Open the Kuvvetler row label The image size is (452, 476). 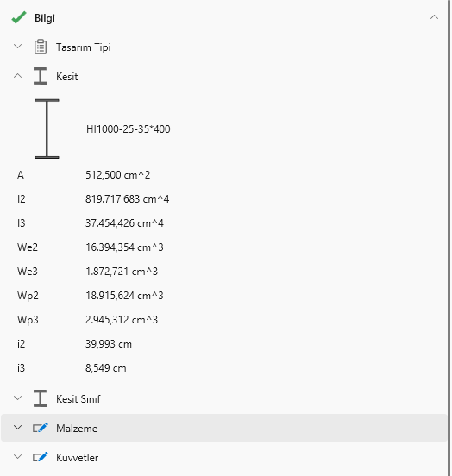(x=77, y=458)
